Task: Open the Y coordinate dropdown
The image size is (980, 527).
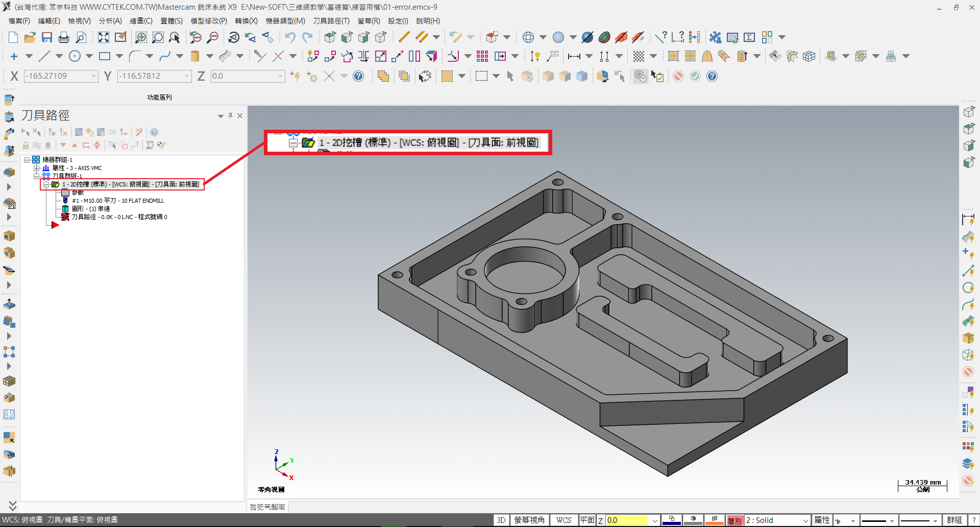Action: (187, 76)
